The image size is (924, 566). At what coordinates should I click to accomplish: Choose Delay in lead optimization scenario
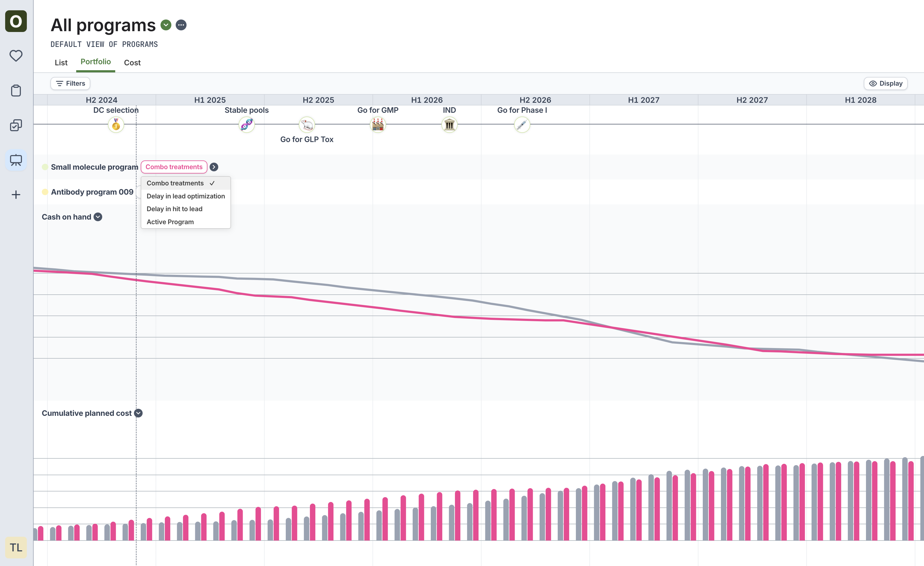coord(186,196)
